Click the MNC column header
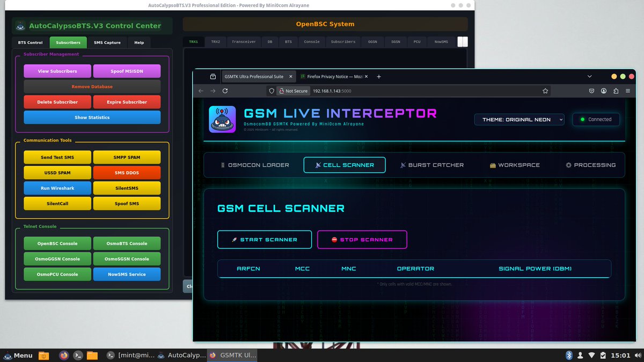This screenshot has width=644, height=362. [x=349, y=269]
